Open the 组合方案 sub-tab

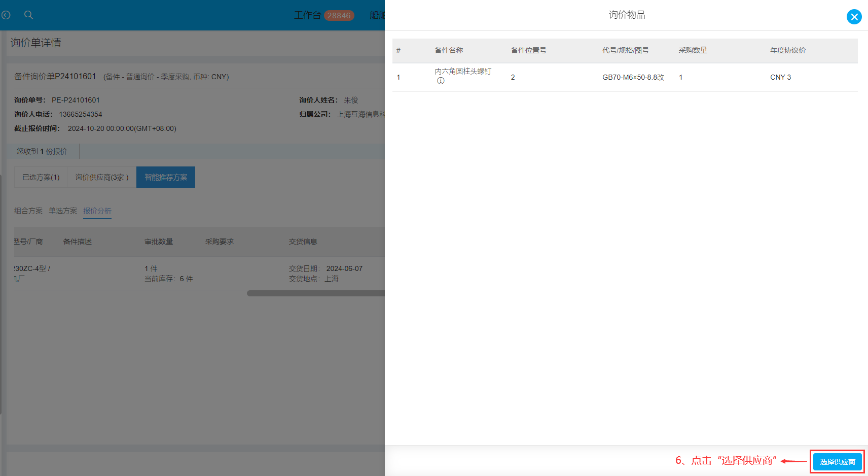pyautogui.click(x=28, y=211)
